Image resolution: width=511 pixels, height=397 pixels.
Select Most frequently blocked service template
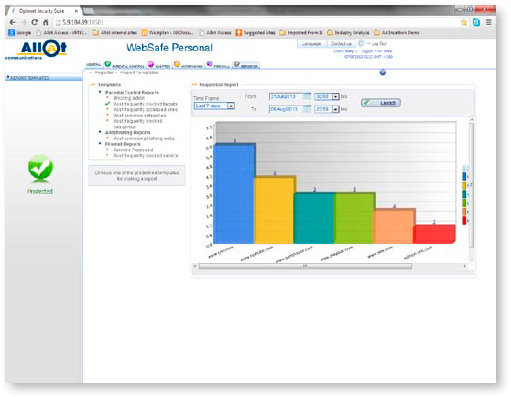coord(146,155)
